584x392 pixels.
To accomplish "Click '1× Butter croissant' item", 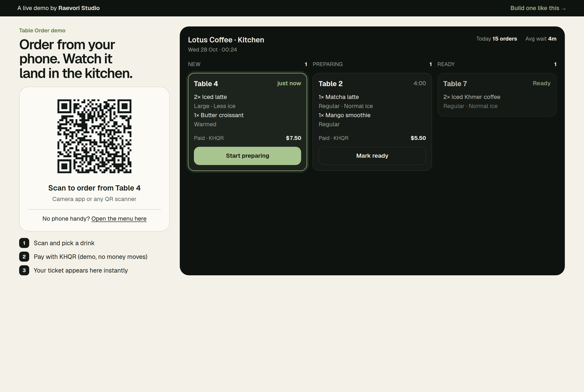I will (x=219, y=115).
